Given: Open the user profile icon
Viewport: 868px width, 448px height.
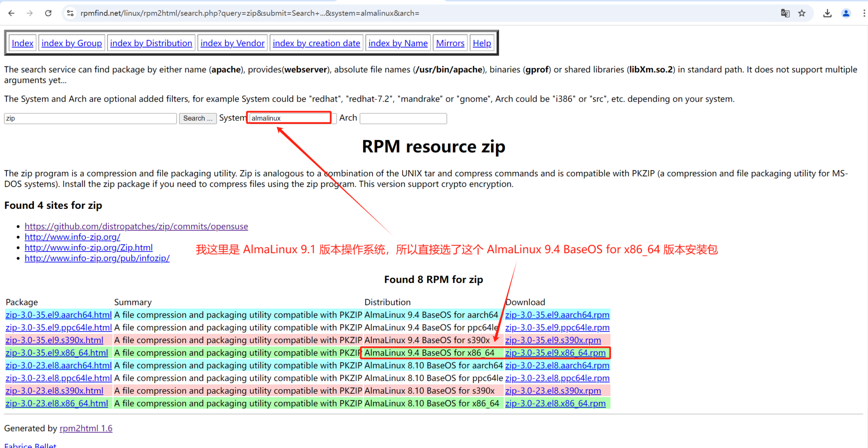Looking at the screenshot, I should click(846, 13).
